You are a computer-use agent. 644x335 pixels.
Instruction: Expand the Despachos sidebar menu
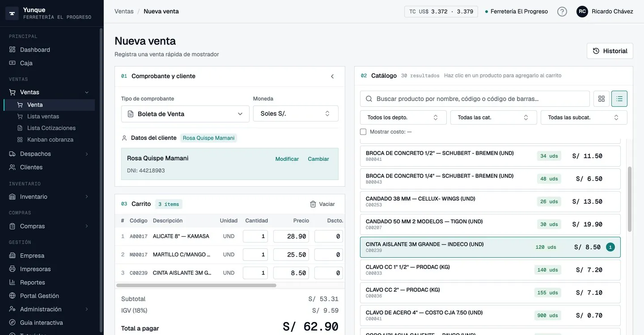[49, 154]
